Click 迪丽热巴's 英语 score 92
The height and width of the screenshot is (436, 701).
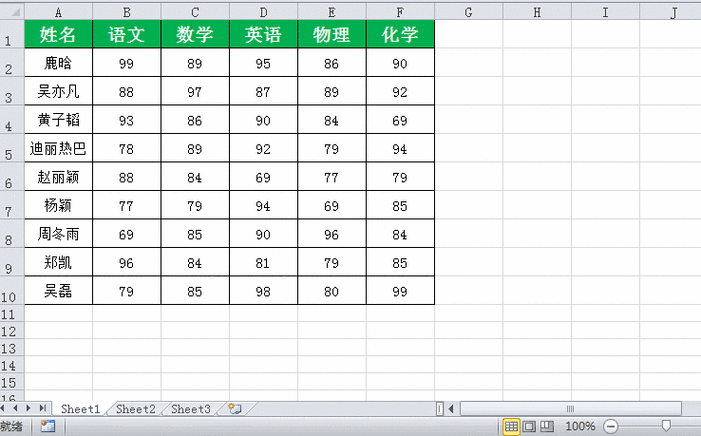tap(263, 148)
